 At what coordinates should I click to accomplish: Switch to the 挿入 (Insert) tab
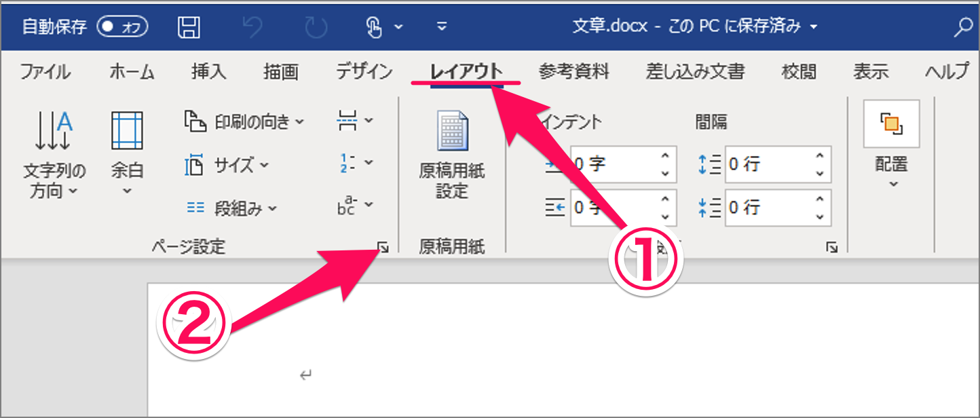point(208,71)
